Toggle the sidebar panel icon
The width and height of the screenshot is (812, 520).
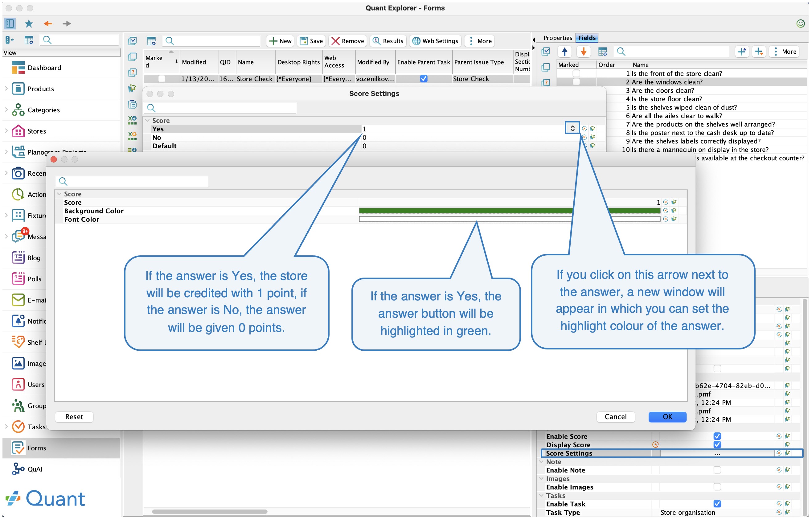point(10,23)
